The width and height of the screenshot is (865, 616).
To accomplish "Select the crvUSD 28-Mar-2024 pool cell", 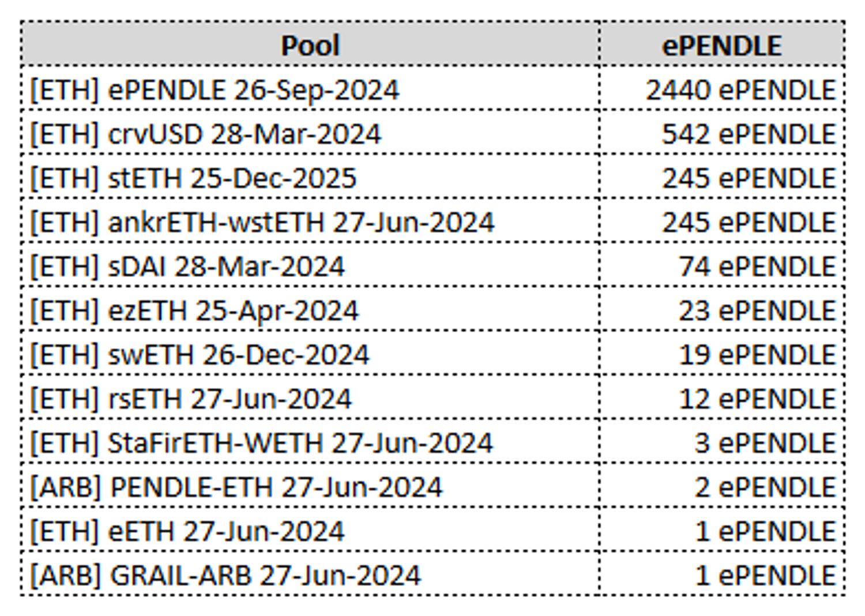I will pos(206,134).
